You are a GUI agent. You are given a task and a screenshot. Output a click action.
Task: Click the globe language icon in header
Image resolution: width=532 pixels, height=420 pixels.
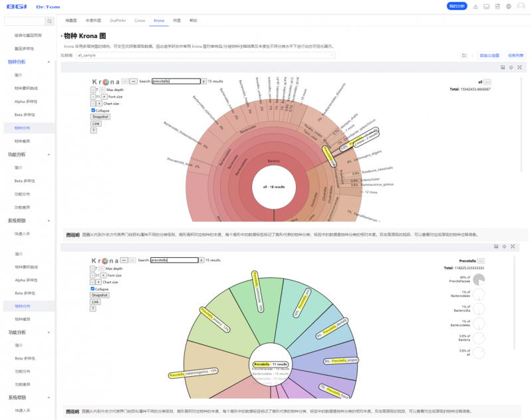point(509,7)
